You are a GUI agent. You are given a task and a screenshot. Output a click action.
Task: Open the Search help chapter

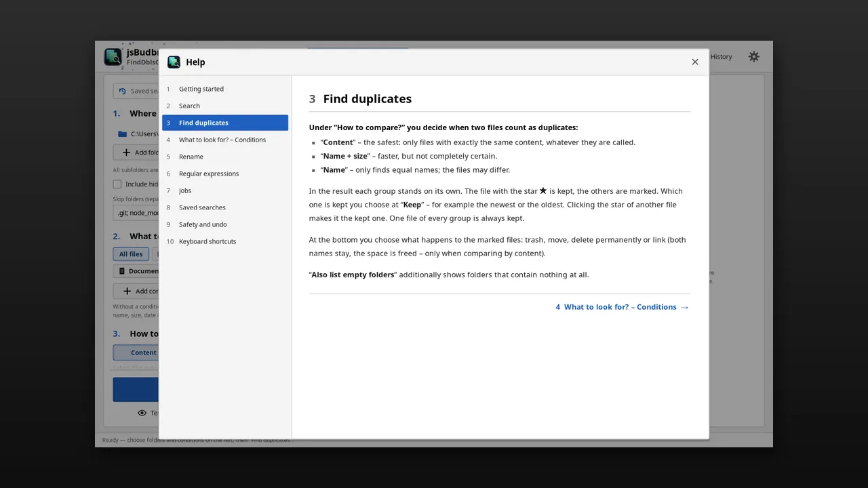pyautogui.click(x=225, y=106)
